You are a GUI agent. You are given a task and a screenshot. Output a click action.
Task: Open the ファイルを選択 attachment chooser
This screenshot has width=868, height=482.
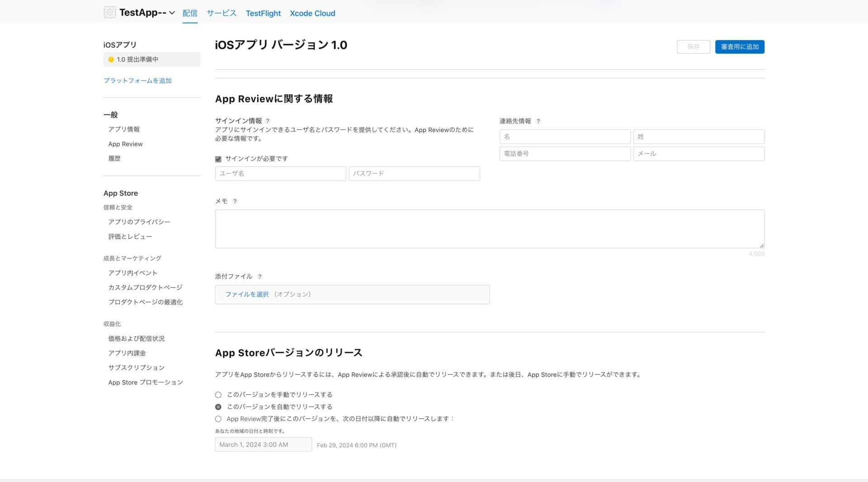click(x=247, y=294)
